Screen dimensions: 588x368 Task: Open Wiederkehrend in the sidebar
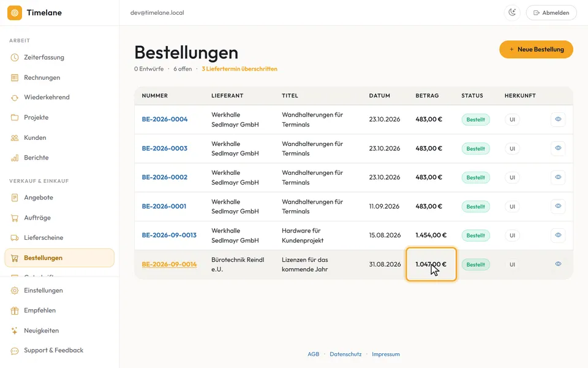click(x=59, y=98)
